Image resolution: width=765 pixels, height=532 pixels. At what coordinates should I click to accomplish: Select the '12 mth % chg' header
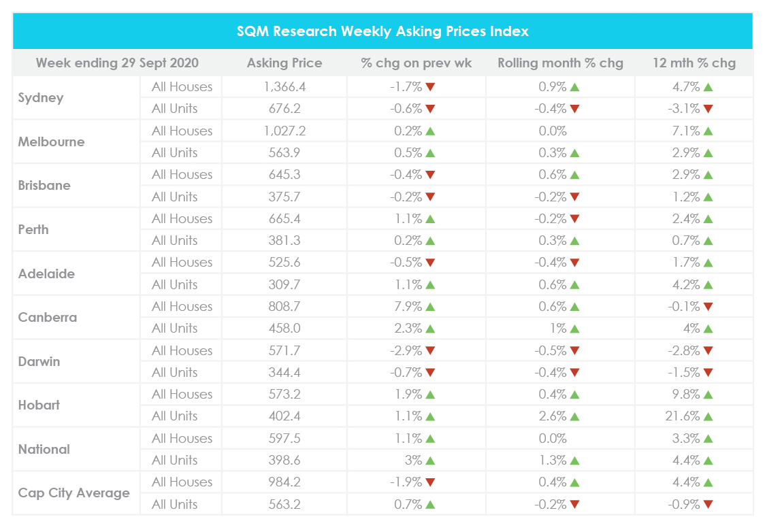(x=694, y=63)
